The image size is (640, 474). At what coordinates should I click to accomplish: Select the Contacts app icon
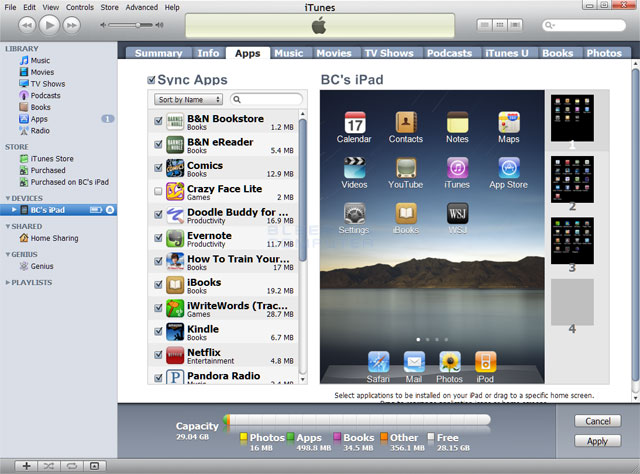[x=406, y=122]
